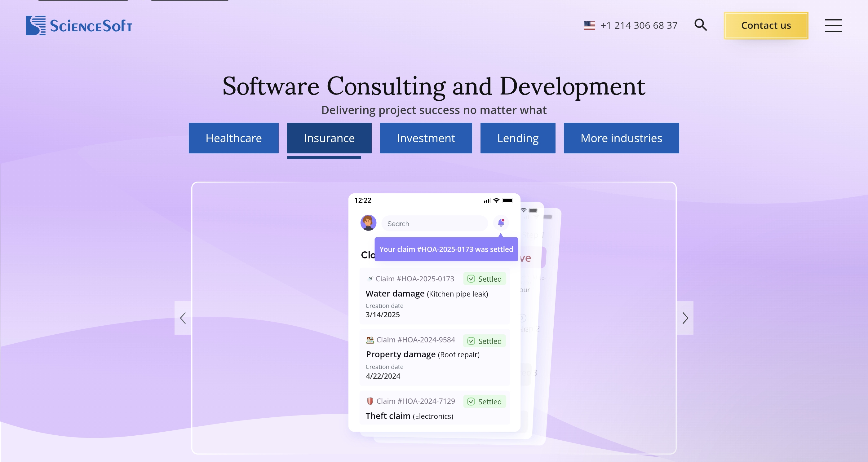Select the Healthcare tab
868x462 pixels.
tap(233, 138)
